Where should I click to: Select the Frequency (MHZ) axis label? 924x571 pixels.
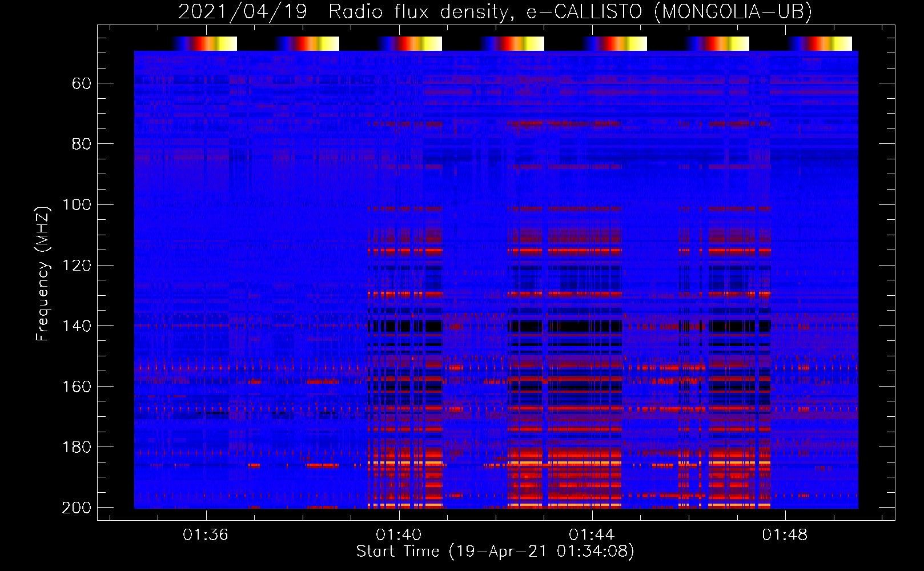(x=43, y=274)
